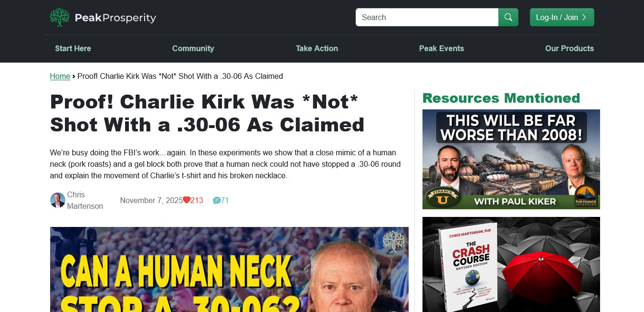
Task: Open the Start Here menu
Action: (x=73, y=48)
